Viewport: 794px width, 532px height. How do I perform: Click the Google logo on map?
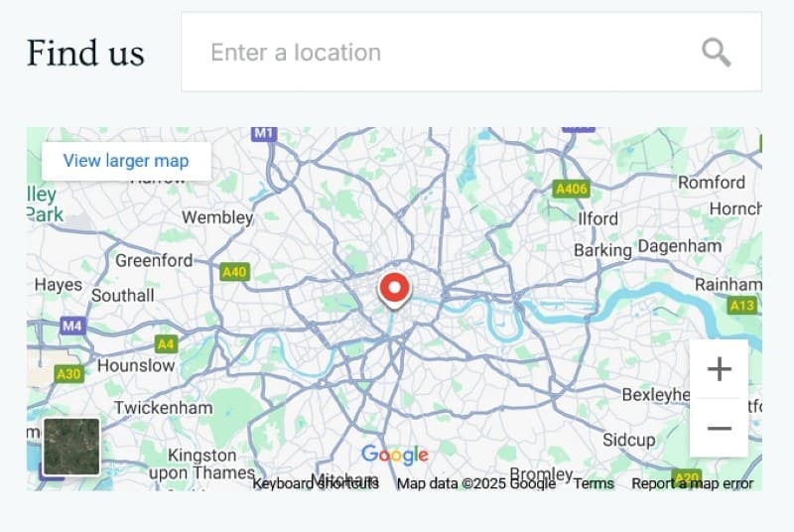395,455
